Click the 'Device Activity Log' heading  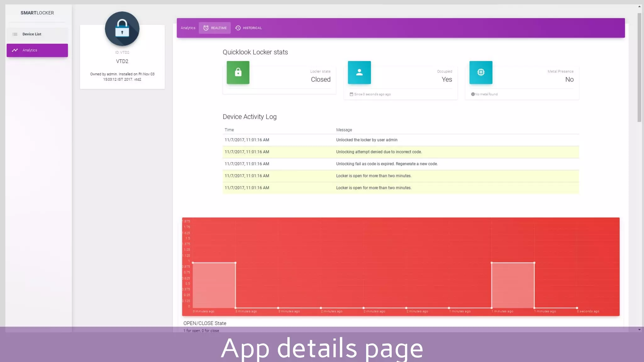tap(250, 117)
